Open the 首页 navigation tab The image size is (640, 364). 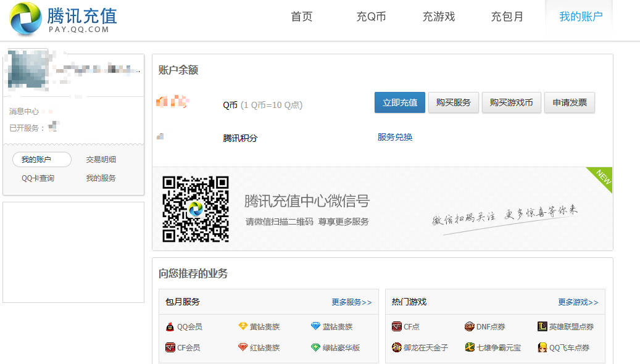(x=302, y=17)
